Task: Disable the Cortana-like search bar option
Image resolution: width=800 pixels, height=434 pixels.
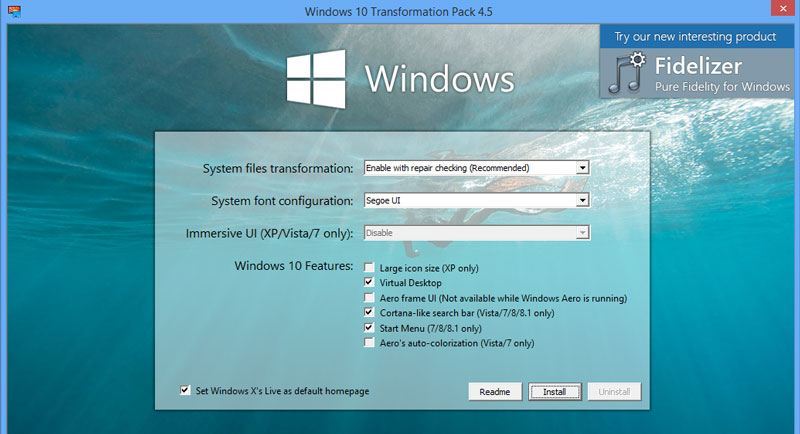Action: pyautogui.click(x=369, y=312)
